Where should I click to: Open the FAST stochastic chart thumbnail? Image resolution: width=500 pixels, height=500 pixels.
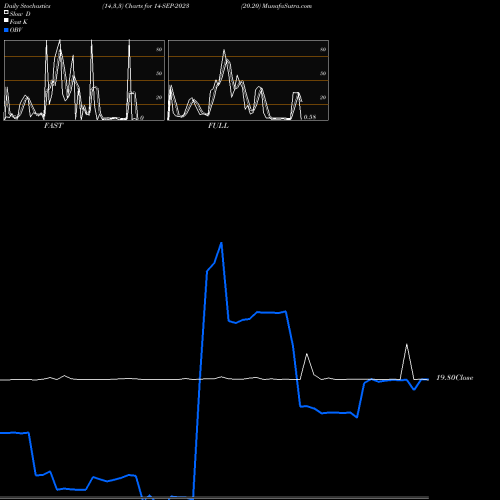[x=84, y=80]
